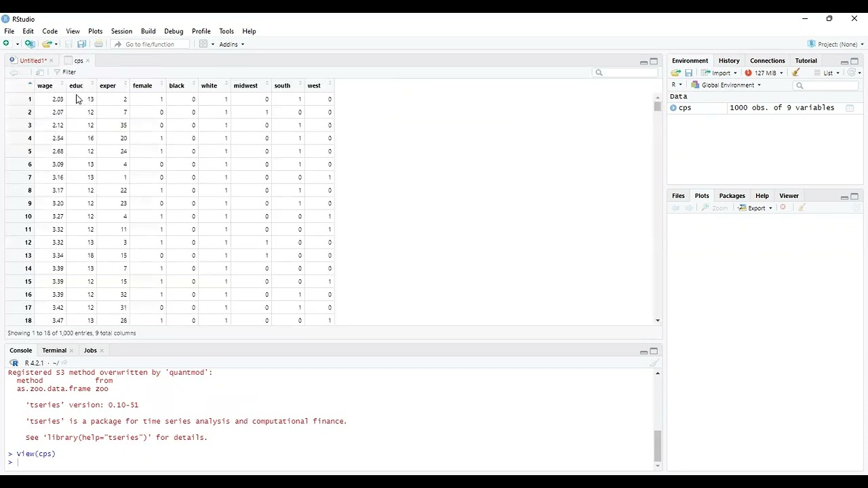This screenshot has height=488, width=868.
Task: Open the 127 MiB memory usage dropdown
Action: (764, 73)
